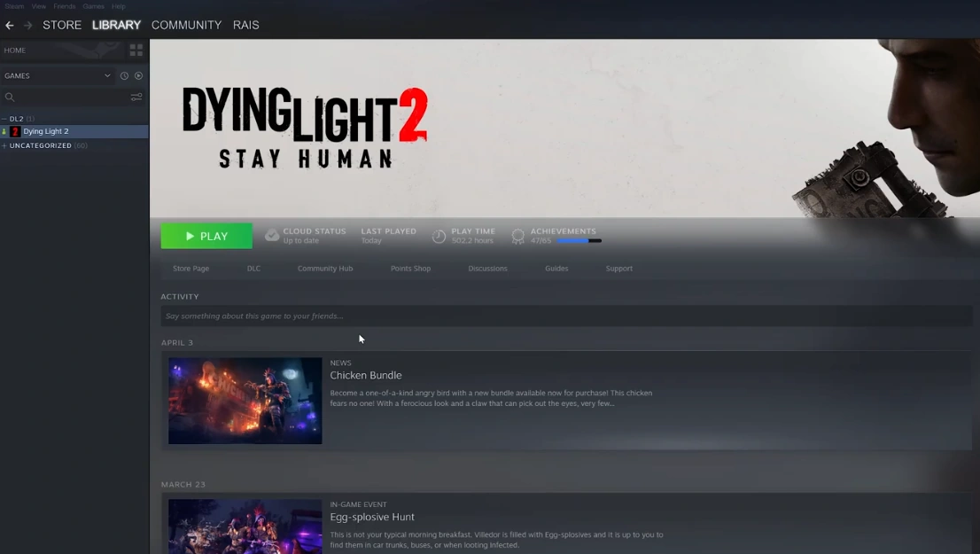The image size is (980, 554).
Task: Open the Chicken Bundle news title
Action: coord(366,375)
